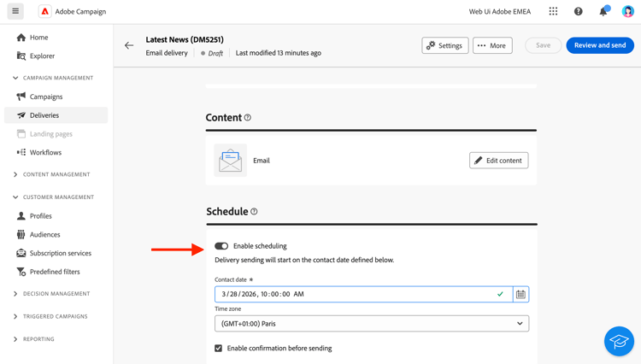This screenshot has height=364, width=641.
Task: Go to Workflows in sidebar
Action: [x=45, y=152]
